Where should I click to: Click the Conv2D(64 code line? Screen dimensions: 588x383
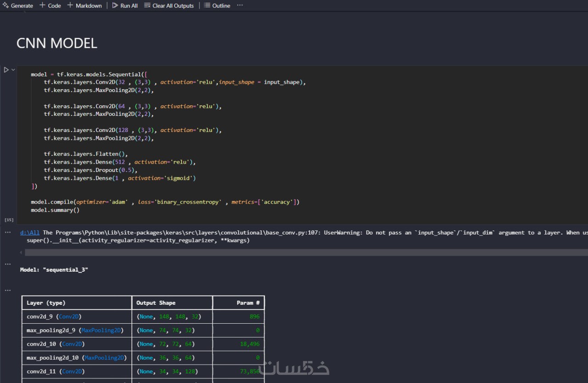pos(133,106)
